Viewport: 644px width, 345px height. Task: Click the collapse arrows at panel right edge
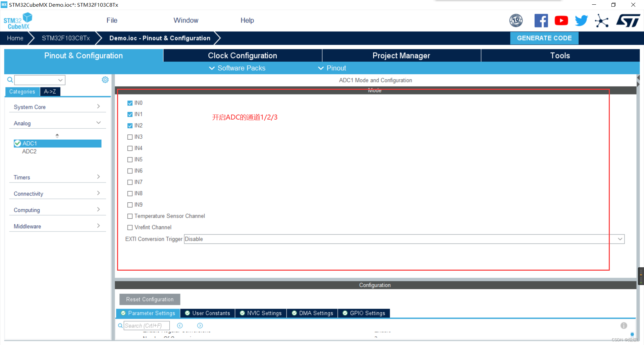pos(638,81)
